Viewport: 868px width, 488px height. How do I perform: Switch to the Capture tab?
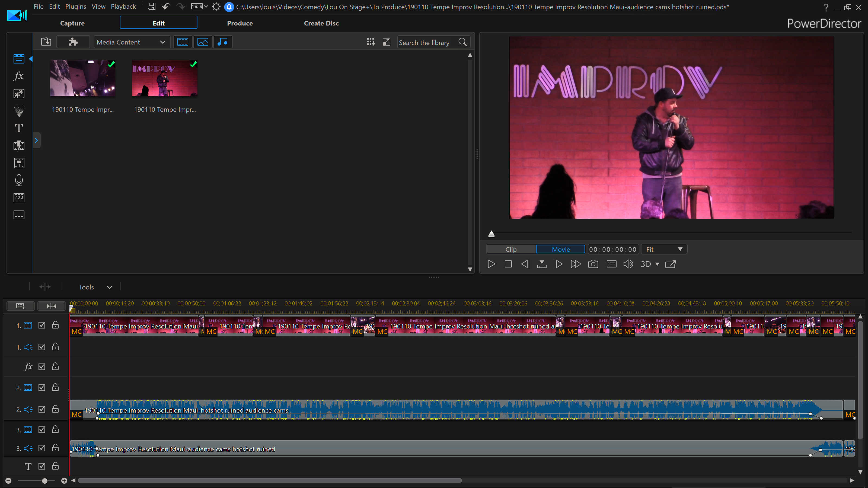tap(72, 23)
